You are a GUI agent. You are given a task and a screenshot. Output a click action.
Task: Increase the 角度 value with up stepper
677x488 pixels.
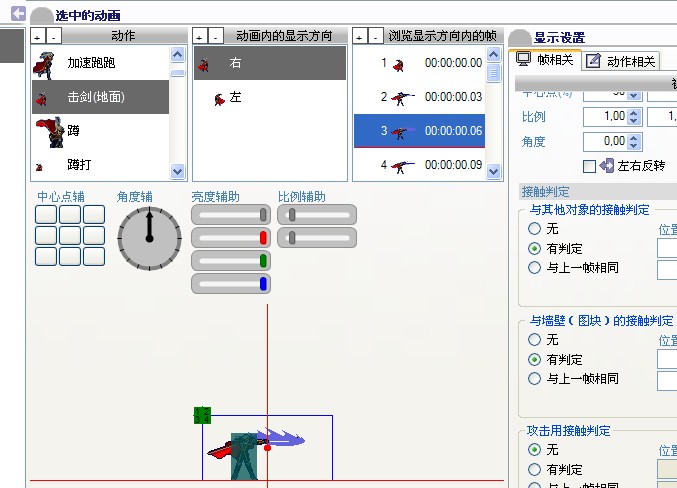tap(634, 137)
